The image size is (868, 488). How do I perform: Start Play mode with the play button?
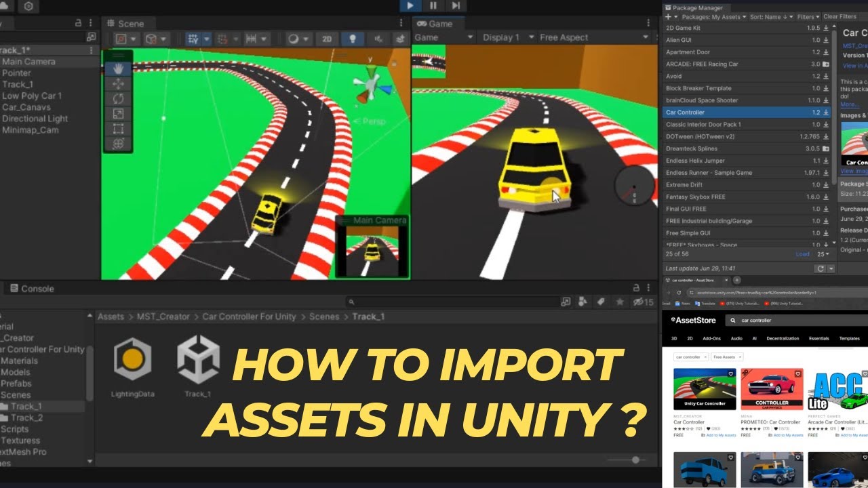click(410, 5)
